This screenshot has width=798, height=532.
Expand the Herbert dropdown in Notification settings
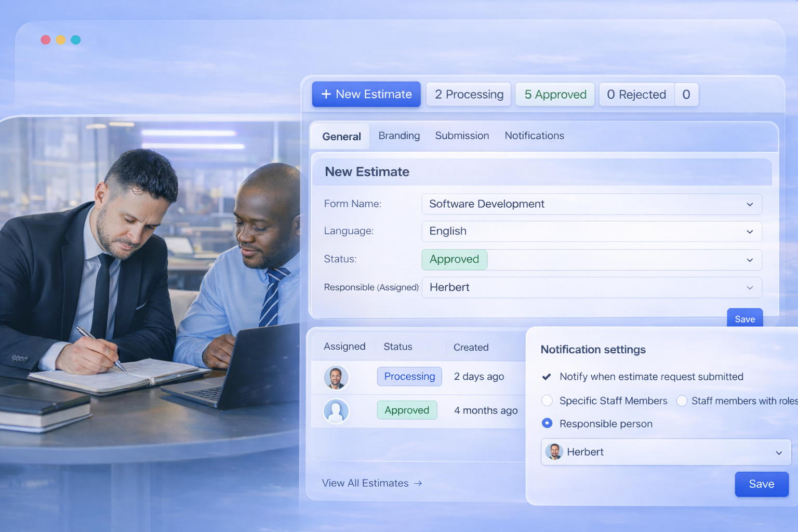tap(666, 452)
